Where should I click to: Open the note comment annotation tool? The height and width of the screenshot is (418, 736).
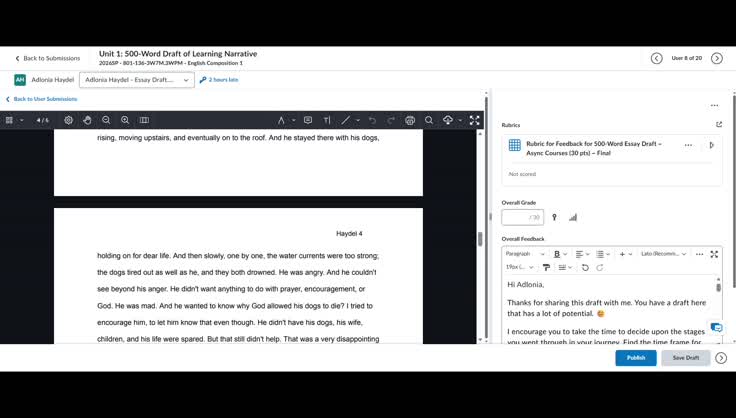[308, 120]
